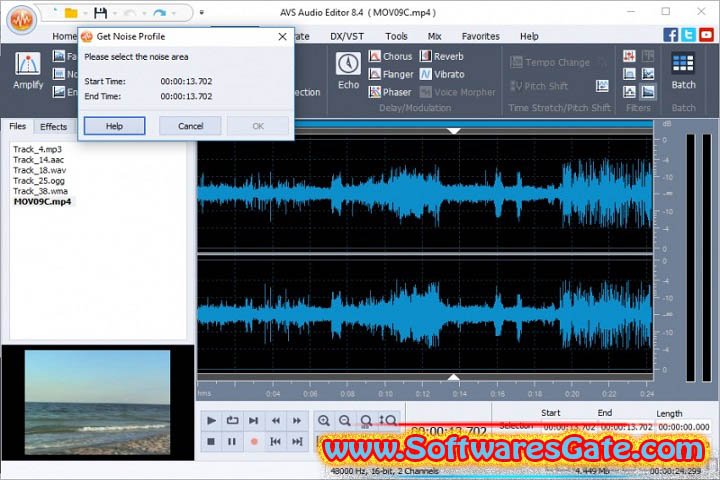Screen dimensions: 720x480
Task: Open the Batch processing tool
Action: 683,70
